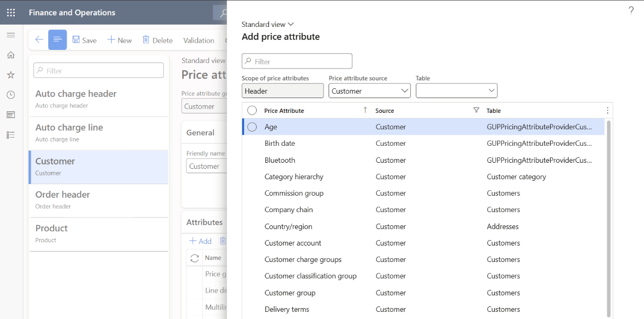Select Product group
Screen dimensions: 644x319
click(99, 234)
